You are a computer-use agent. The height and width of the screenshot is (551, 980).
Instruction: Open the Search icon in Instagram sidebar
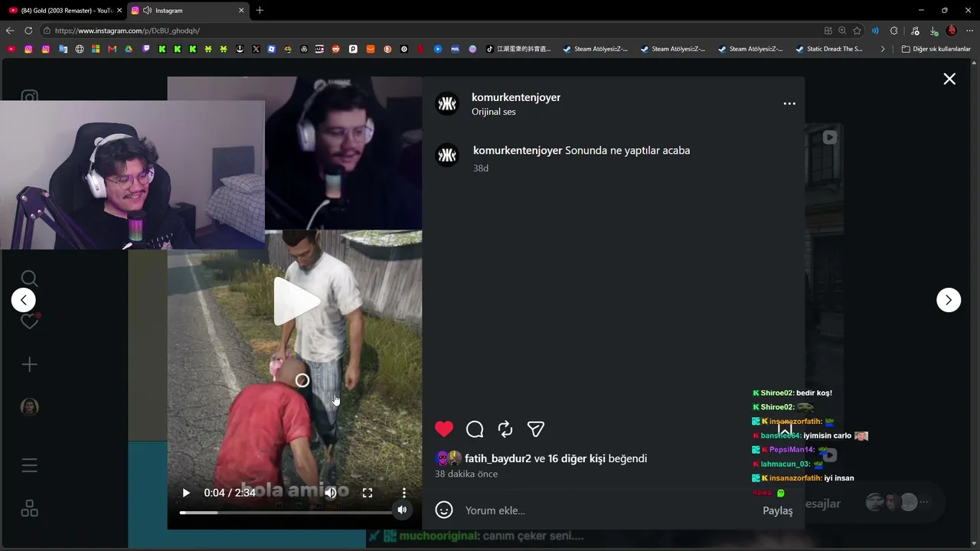[29, 279]
